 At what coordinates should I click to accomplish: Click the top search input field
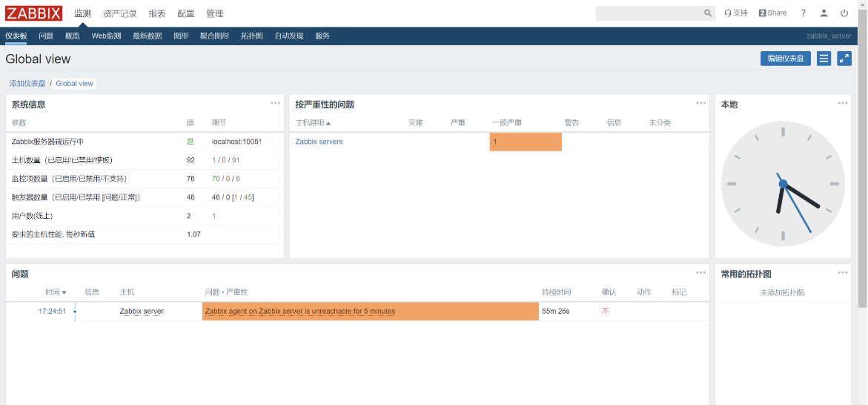649,13
